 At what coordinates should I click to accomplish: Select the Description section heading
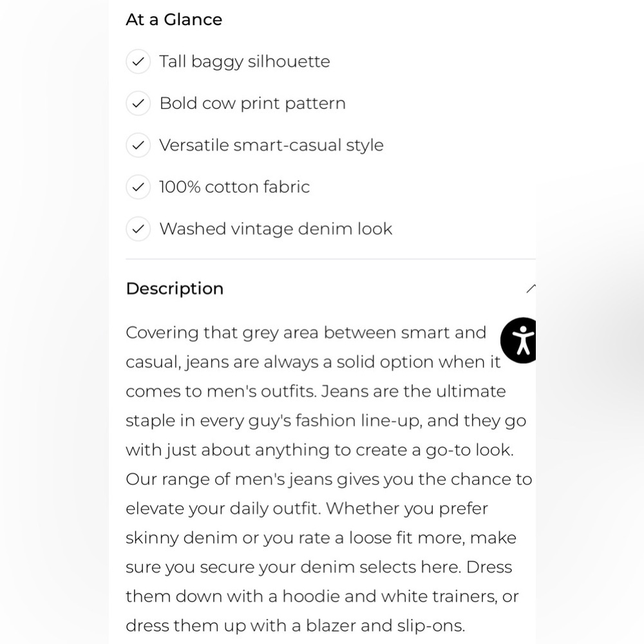click(175, 289)
